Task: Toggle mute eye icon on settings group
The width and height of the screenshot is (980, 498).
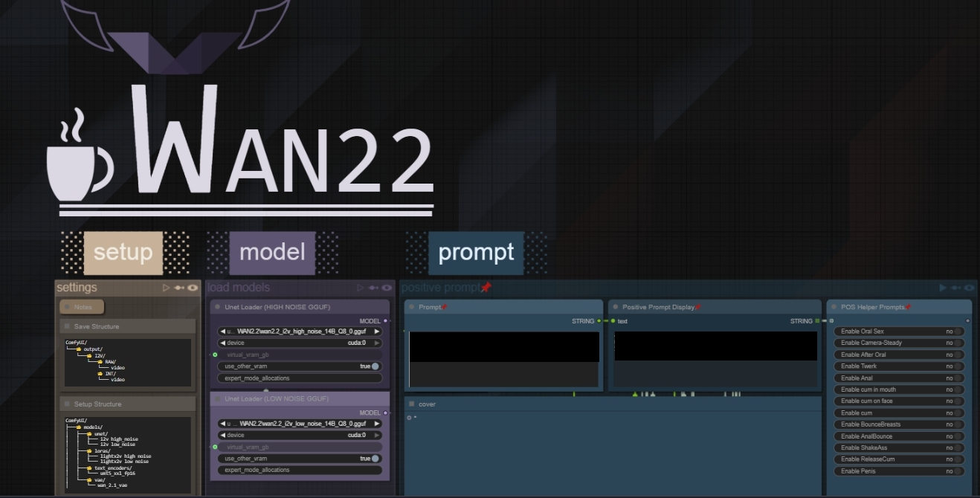Action: [x=193, y=288]
